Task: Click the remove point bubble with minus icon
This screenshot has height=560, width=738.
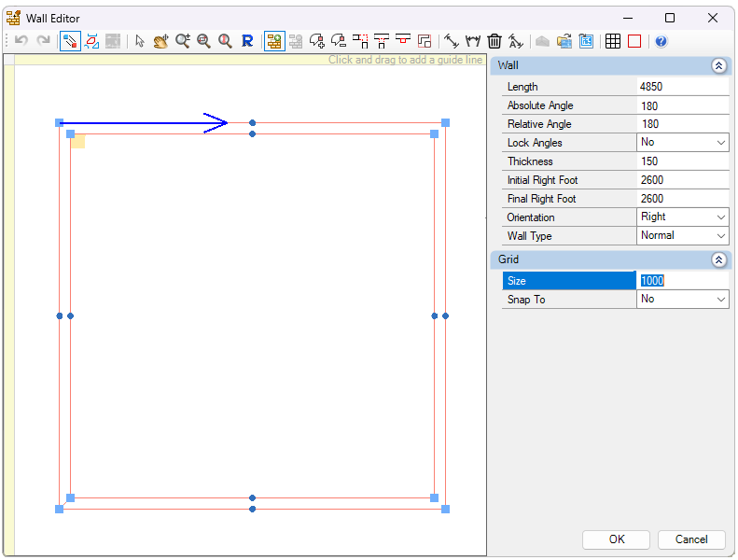Action: coord(339,41)
